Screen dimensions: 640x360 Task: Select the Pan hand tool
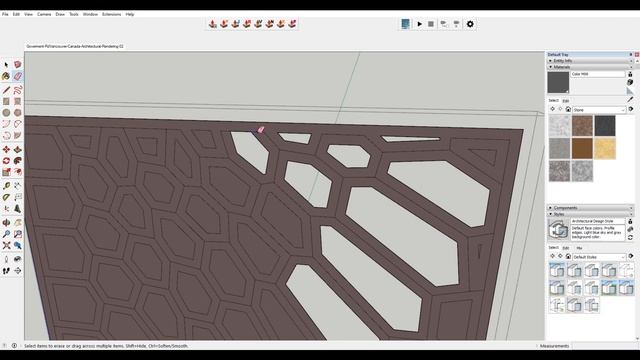[x=18, y=222]
